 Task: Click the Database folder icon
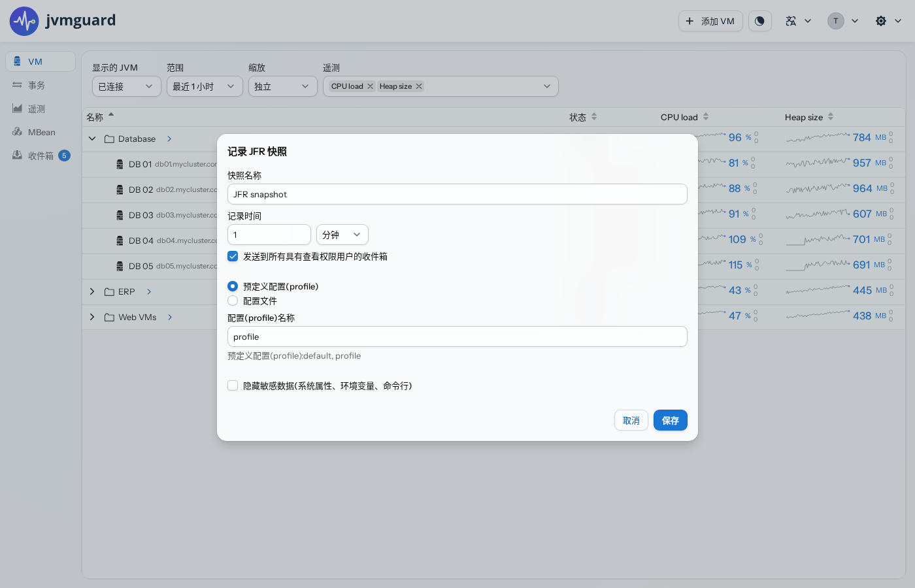pos(110,139)
